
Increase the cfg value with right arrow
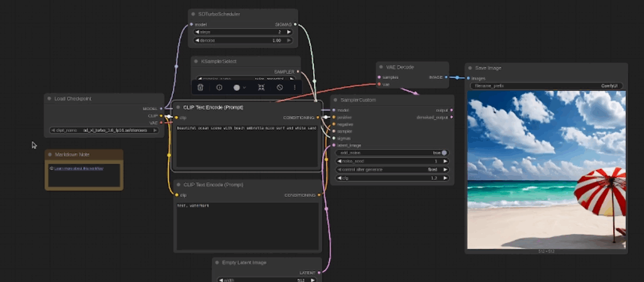(x=445, y=178)
